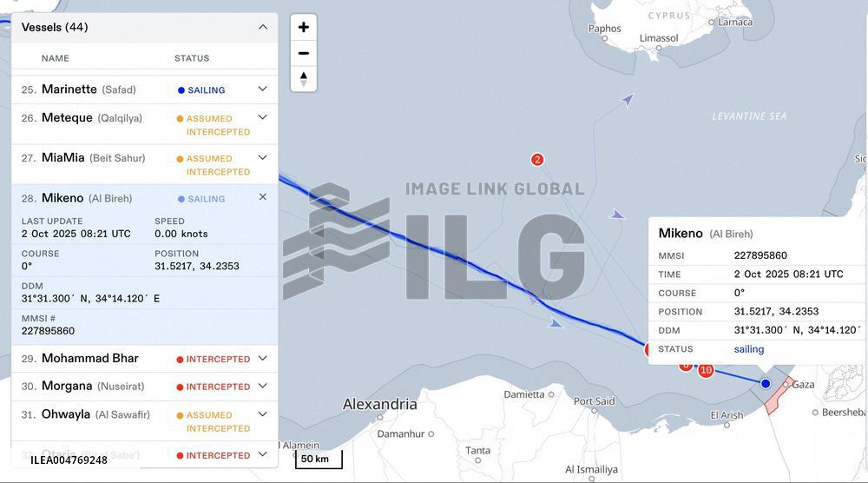Viewport: 868px width, 483px height.
Task: Click the blue Mikeno vessel dot near Gaza
Action: 766,383
